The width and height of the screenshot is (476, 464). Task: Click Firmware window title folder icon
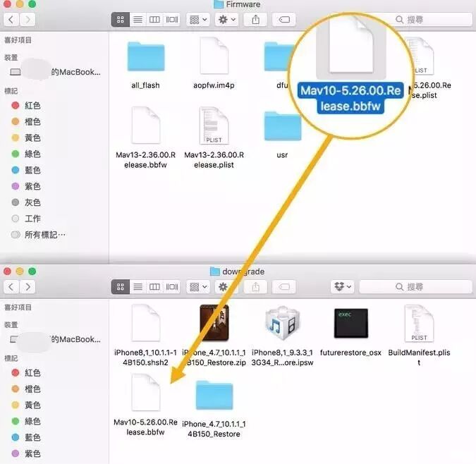[x=219, y=4]
